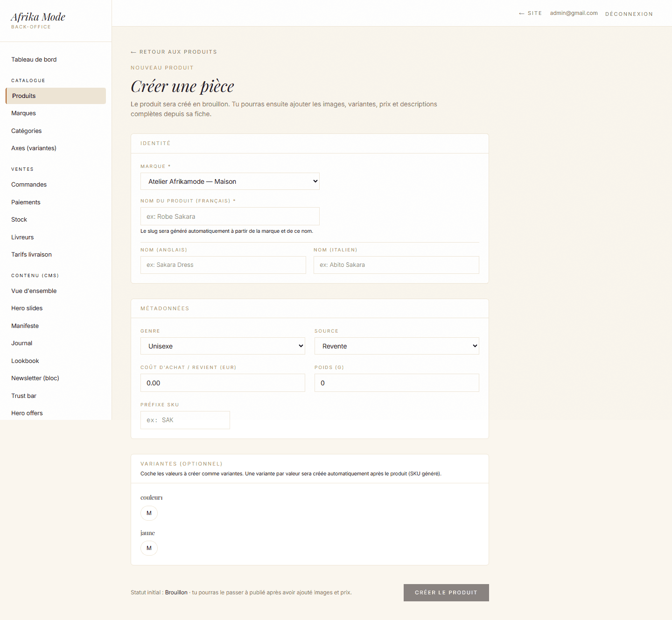Open Livreurs in the sidebar
This screenshot has height=620, width=672.
pyautogui.click(x=56, y=237)
